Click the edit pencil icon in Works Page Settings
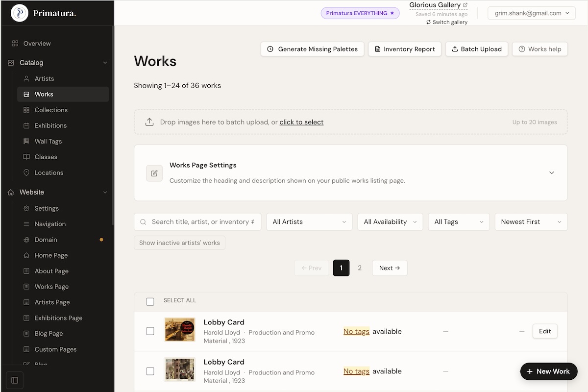 154,173
